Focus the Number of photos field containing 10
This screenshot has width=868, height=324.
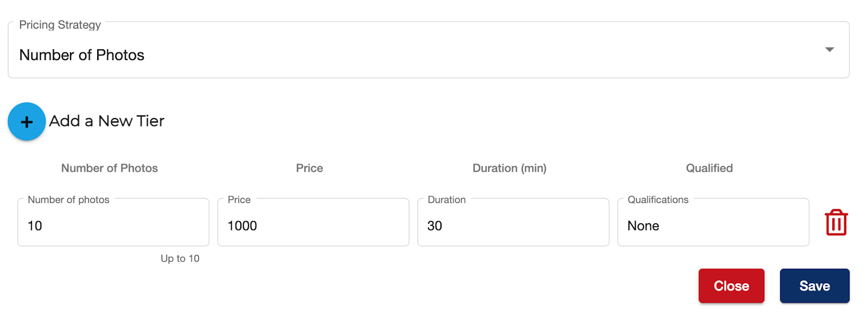pyautogui.click(x=113, y=222)
